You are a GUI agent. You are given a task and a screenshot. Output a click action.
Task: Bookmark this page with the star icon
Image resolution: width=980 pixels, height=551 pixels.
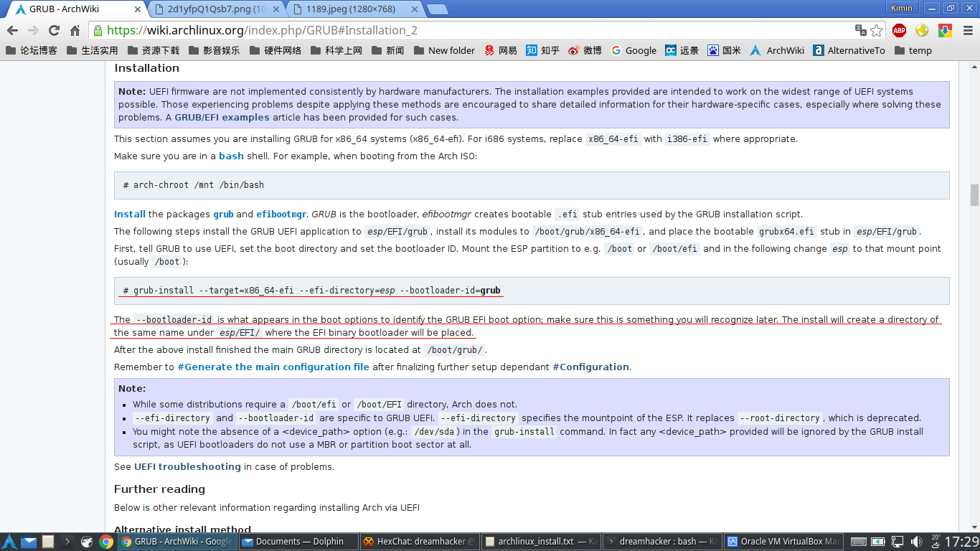[x=876, y=30]
